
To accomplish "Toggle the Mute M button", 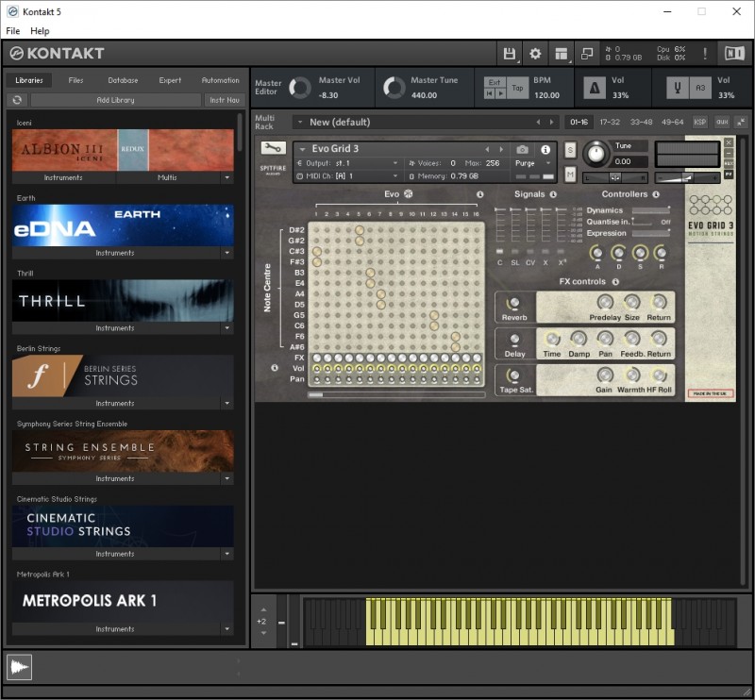I will (570, 175).
